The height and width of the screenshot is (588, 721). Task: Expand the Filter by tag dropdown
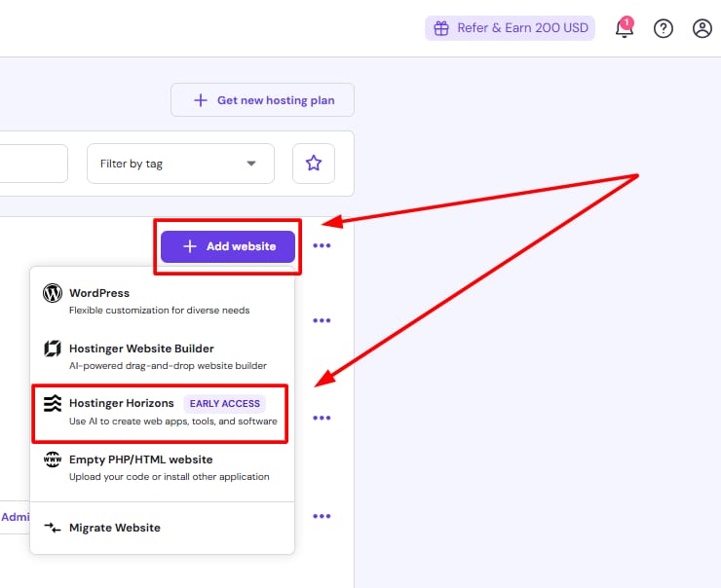(180, 164)
